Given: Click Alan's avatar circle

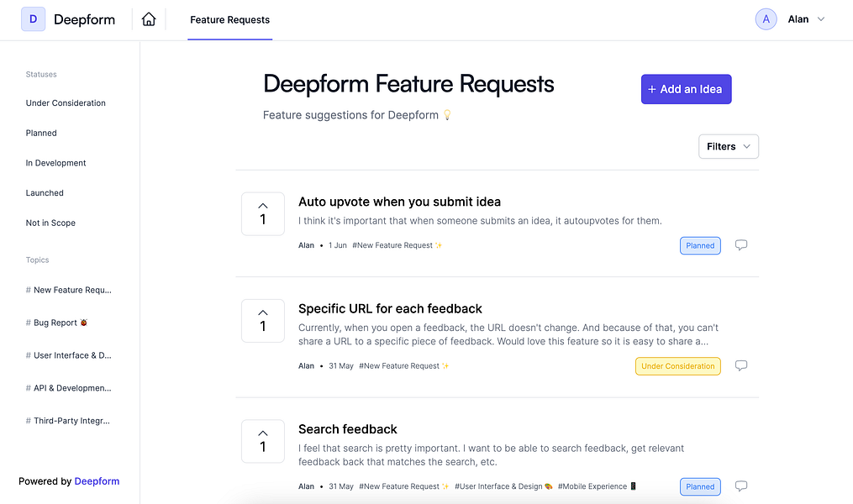Looking at the screenshot, I should tap(766, 19).
